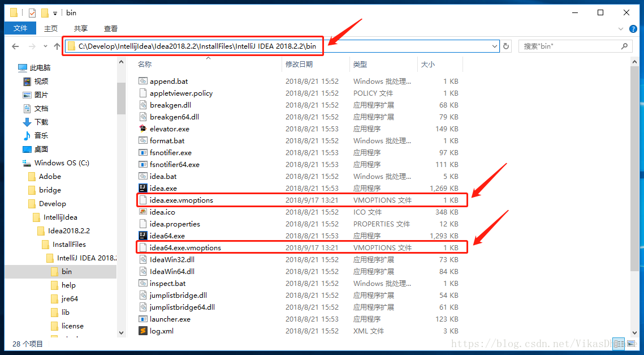Screen dimensions: 644x355
Task: Open the blue help question icon
Action: coord(633,29)
